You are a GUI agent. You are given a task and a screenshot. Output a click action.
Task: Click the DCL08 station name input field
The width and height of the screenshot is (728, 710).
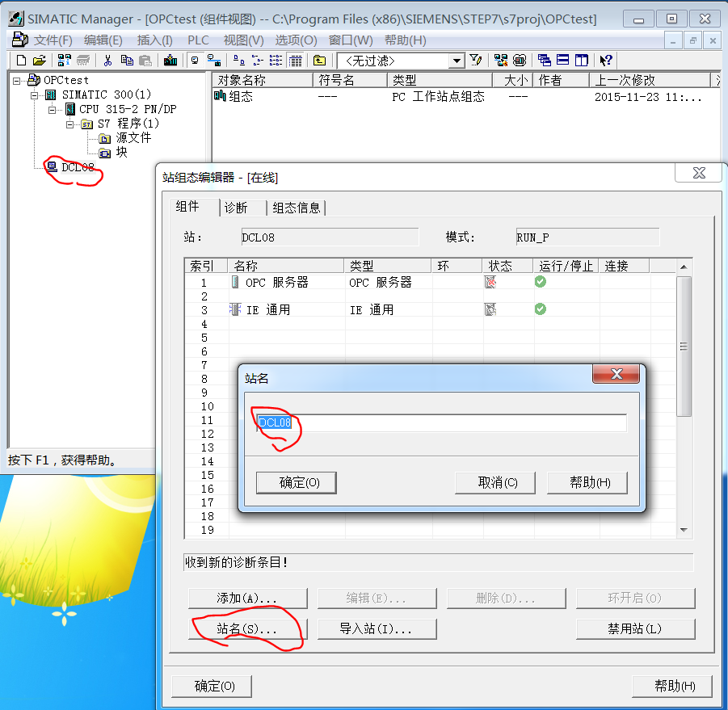(x=441, y=422)
